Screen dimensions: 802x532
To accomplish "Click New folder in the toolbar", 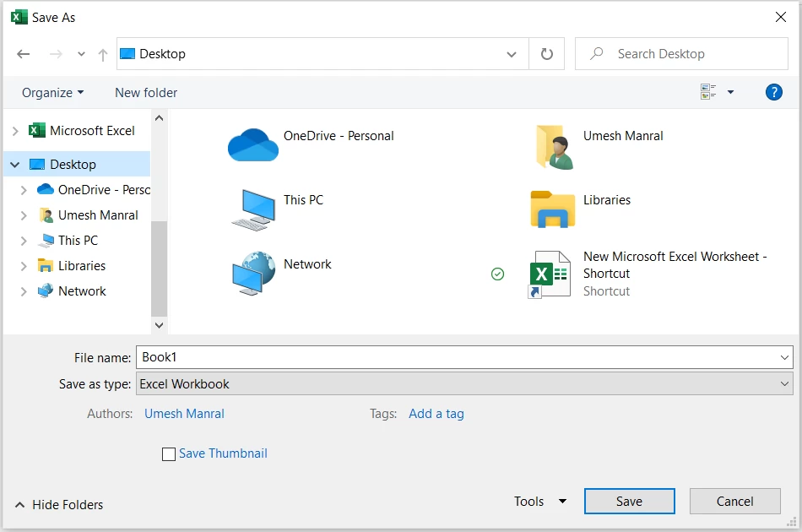I will pyautogui.click(x=146, y=93).
